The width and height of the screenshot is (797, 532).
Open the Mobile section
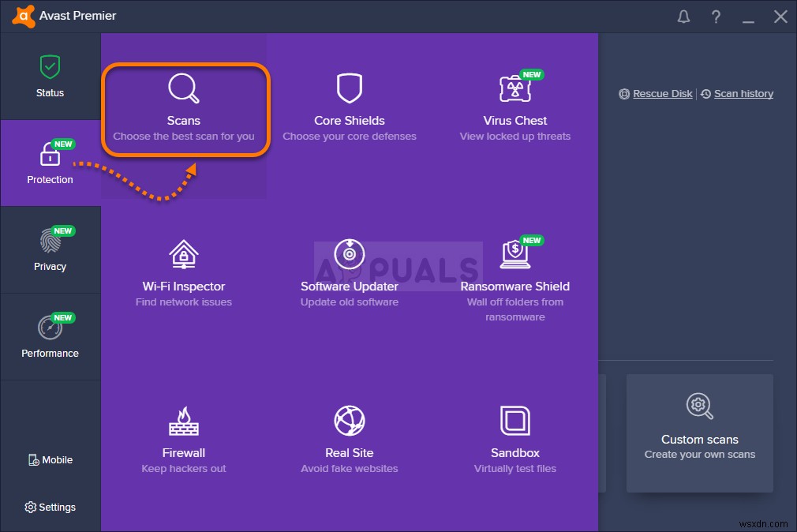(x=50, y=459)
